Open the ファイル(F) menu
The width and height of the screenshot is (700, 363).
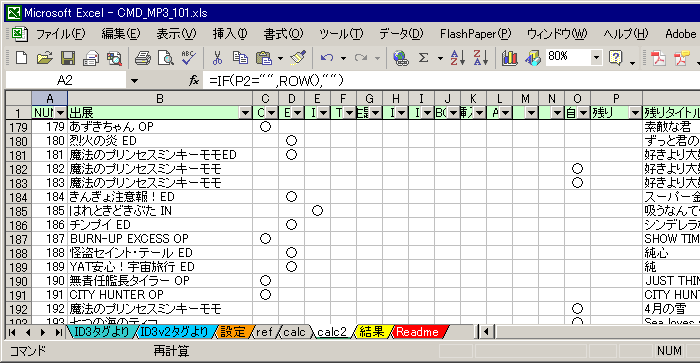[60, 34]
